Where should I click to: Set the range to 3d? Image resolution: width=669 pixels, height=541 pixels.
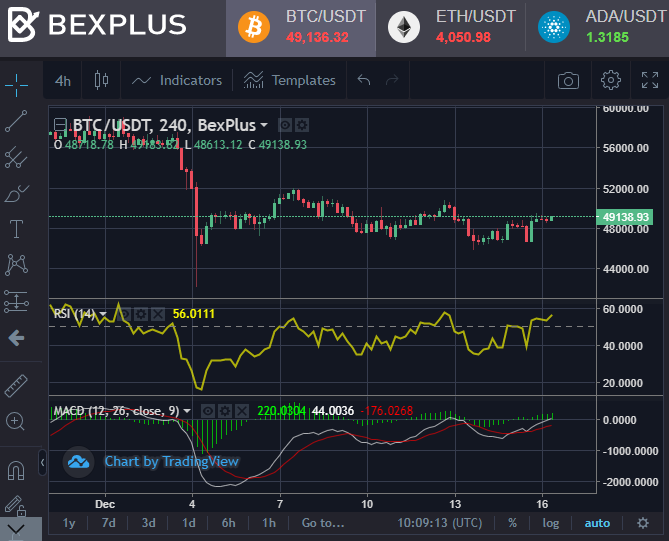pos(148,523)
